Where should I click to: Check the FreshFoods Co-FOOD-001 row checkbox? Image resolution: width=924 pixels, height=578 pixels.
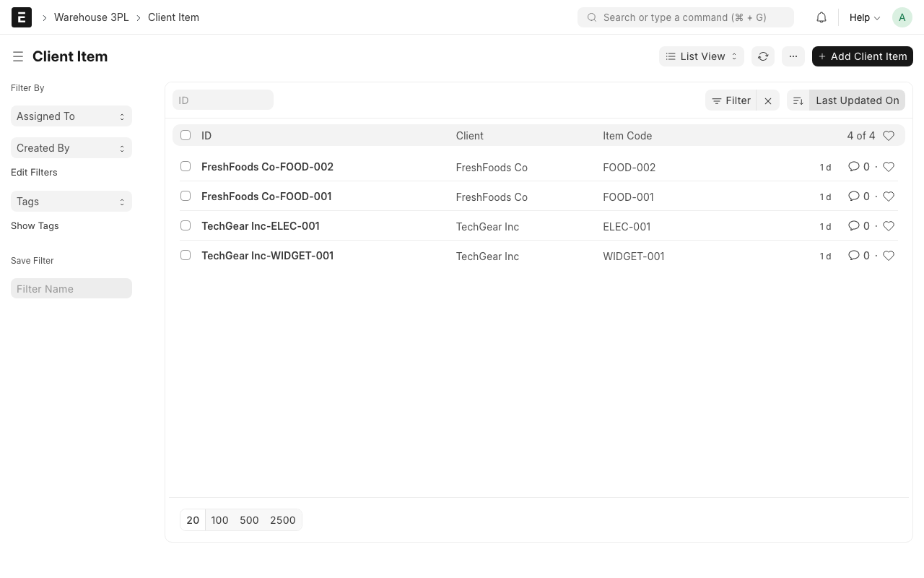pos(186,197)
